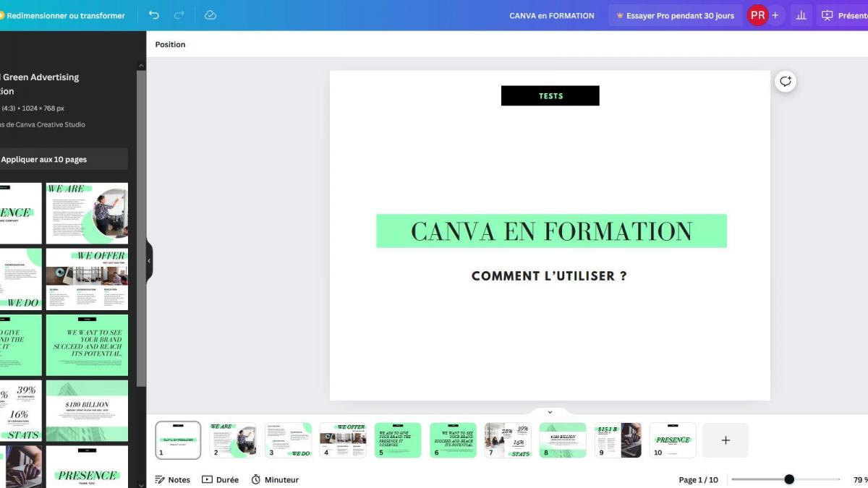Choose $180 BILLION template in side panel
Viewport: 868px width, 488px height.
pyautogui.click(x=87, y=411)
